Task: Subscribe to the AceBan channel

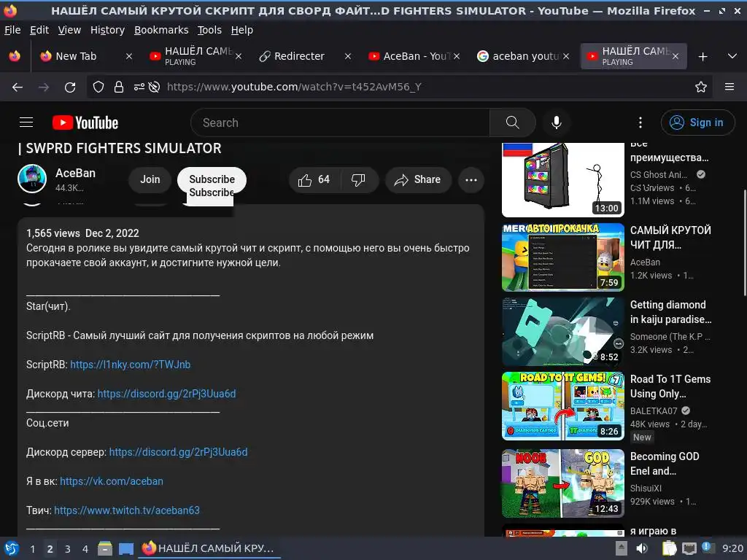Action: [x=212, y=179]
